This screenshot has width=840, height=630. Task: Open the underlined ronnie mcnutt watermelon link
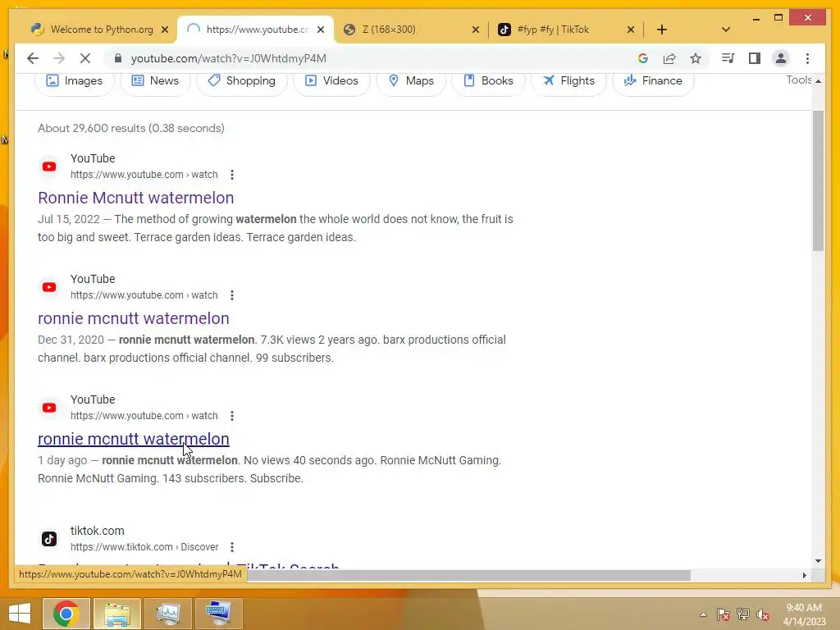pos(134,439)
